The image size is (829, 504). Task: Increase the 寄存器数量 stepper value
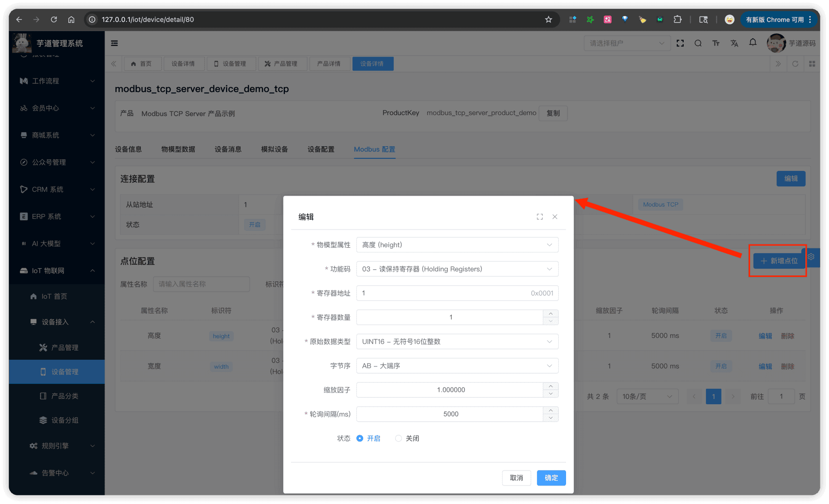pos(551,314)
